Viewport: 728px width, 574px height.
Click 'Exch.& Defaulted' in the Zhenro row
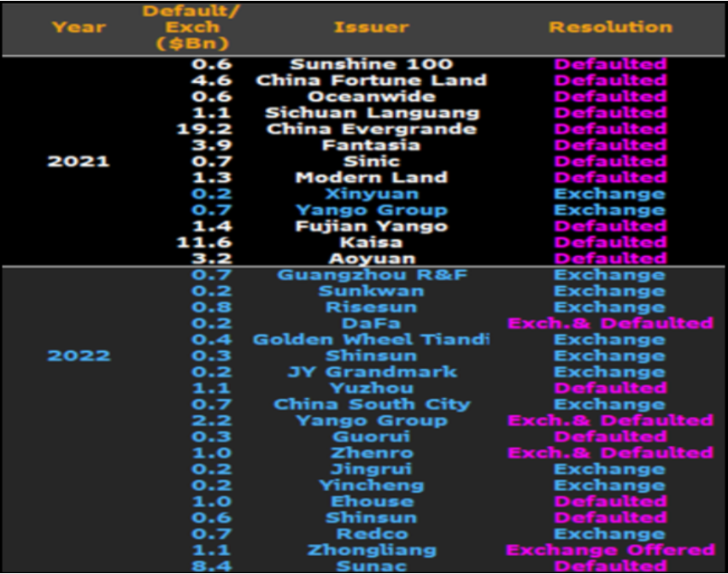click(x=610, y=453)
